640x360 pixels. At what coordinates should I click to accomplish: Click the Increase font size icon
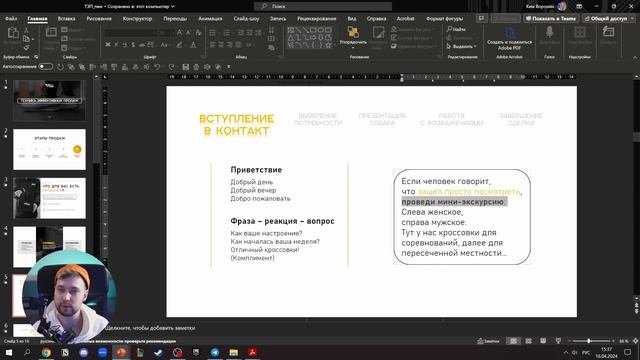tap(180, 33)
